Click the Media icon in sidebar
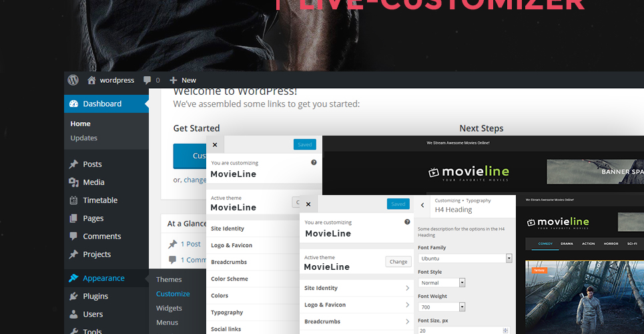644x334 pixels. [x=73, y=182]
